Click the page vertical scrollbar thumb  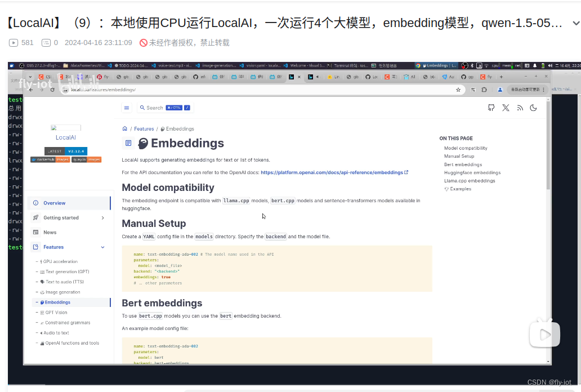pos(548,145)
